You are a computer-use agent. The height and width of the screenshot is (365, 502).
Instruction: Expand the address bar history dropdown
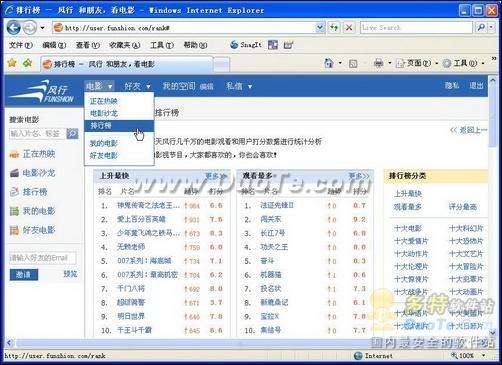320,28
